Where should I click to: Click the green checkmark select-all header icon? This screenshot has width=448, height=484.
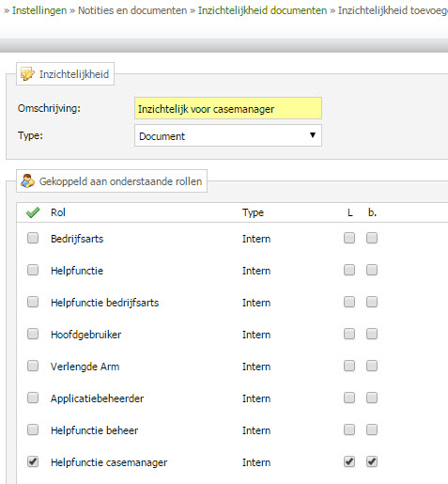coord(33,212)
